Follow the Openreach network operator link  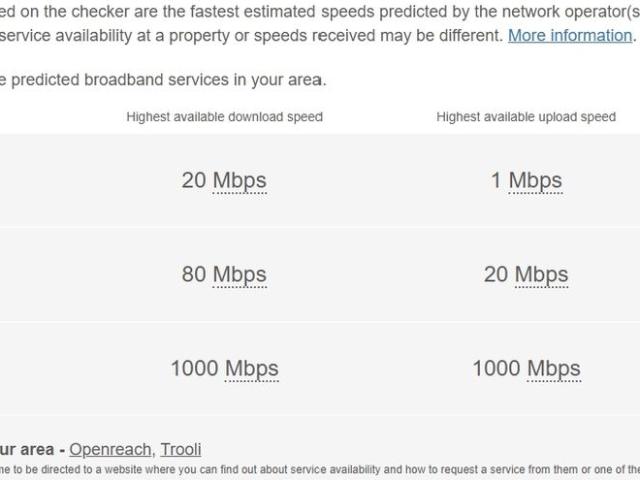point(110,449)
